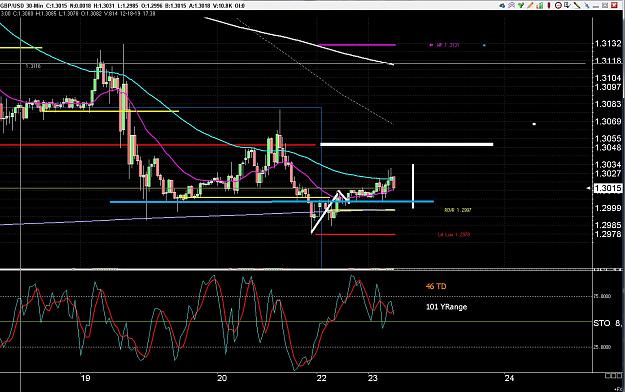Close the chart window with red X
The image size is (625, 392).
pos(614,5)
